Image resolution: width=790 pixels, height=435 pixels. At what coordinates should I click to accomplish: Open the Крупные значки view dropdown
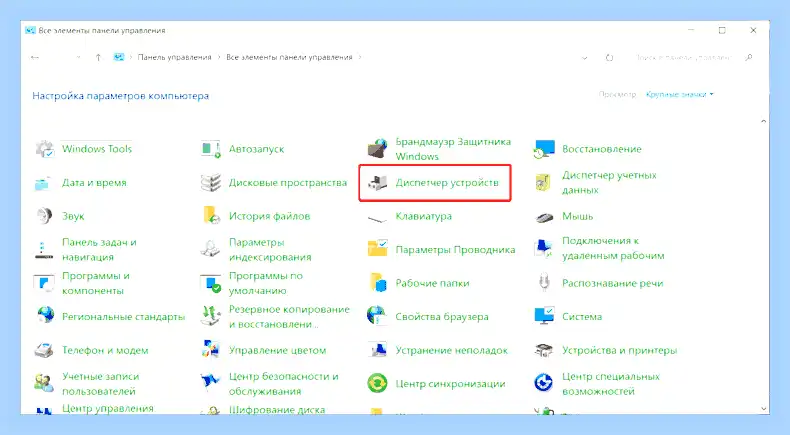[680, 94]
